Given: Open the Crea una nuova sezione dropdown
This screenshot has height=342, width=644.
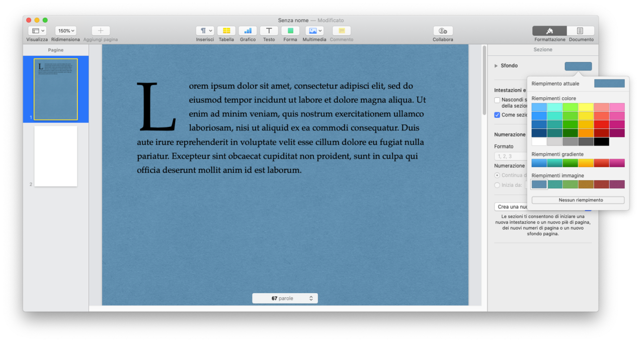Looking at the screenshot, I should pyautogui.click(x=543, y=207).
